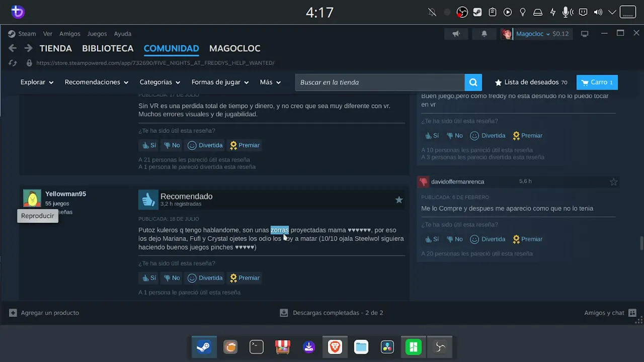Click Agregar un producto
This screenshot has height=362, width=644.
(44, 313)
